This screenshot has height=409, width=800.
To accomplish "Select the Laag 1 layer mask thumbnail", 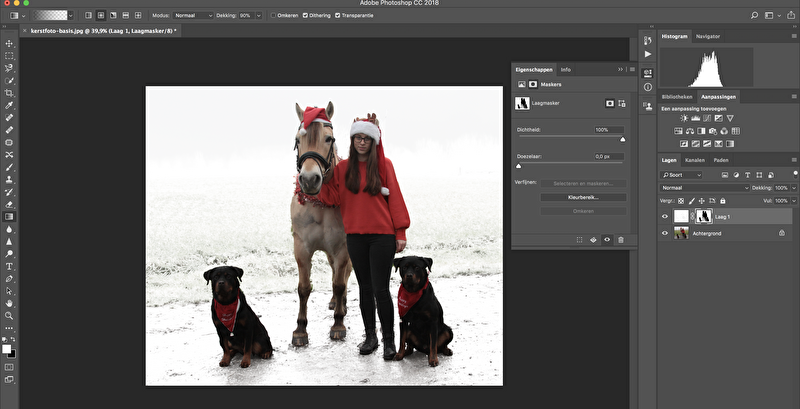I will coord(704,216).
